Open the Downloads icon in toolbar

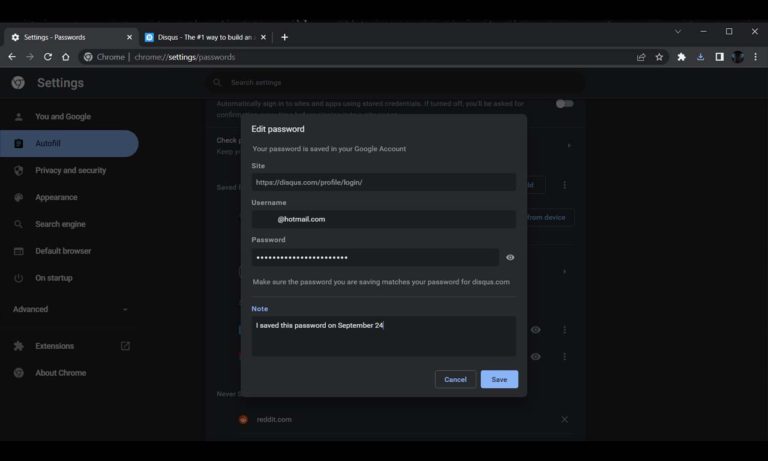pyautogui.click(x=700, y=57)
